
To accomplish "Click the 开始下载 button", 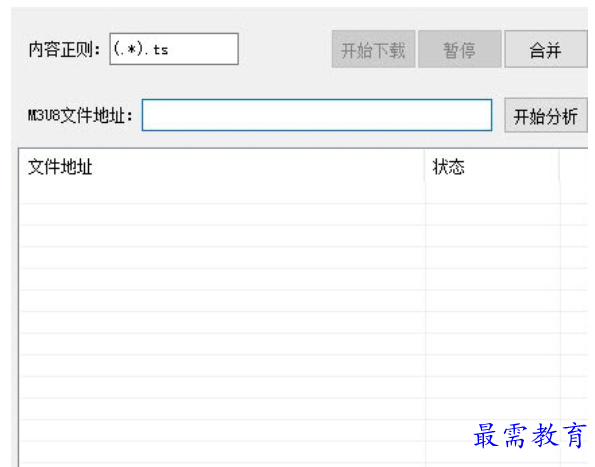I will pos(373,49).
